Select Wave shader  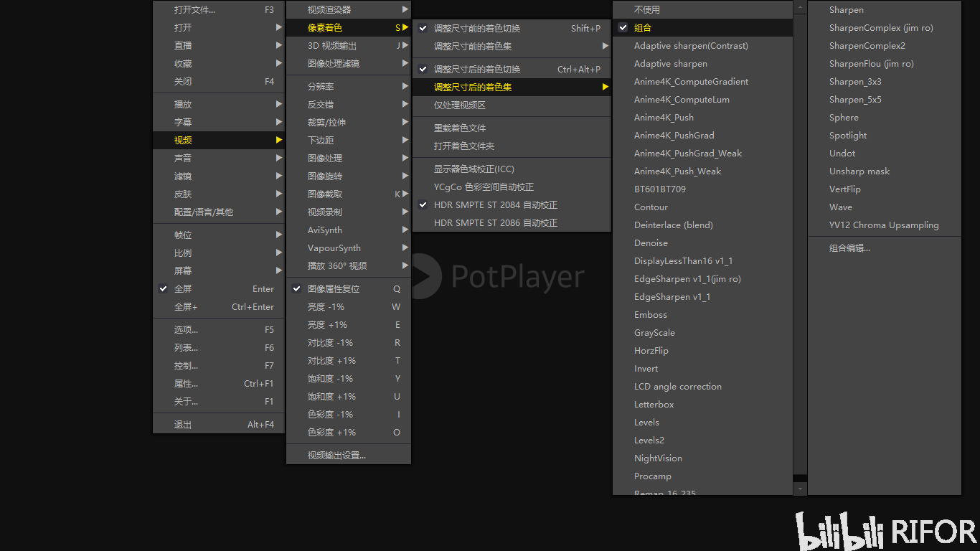(x=885, y=207)
